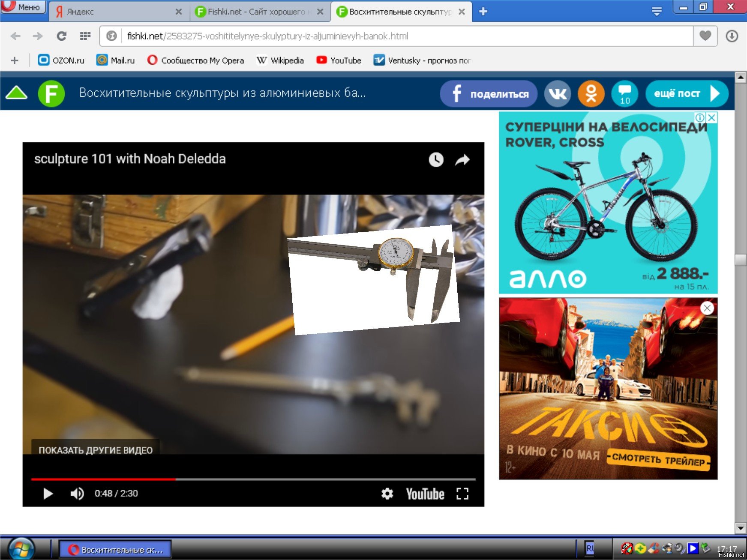Open YouTube player settings gear
Screen dimensions: 747x560
point(387,494)
